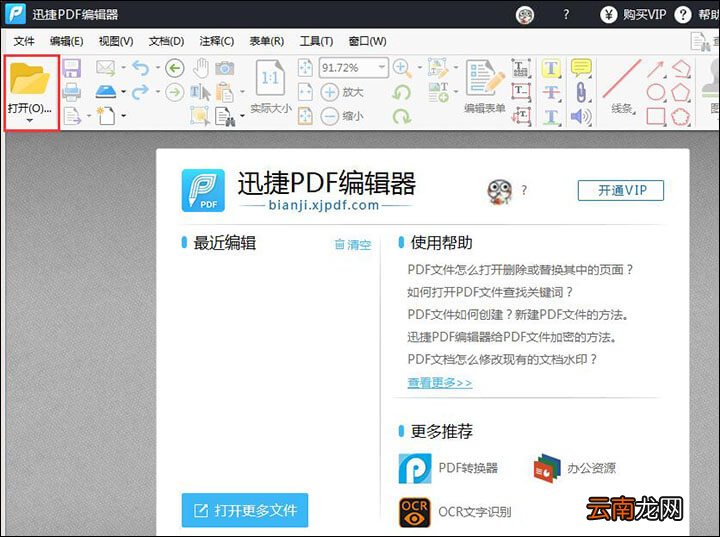Rotate page counterclockwise icon
720x537 pixels.
402,92
